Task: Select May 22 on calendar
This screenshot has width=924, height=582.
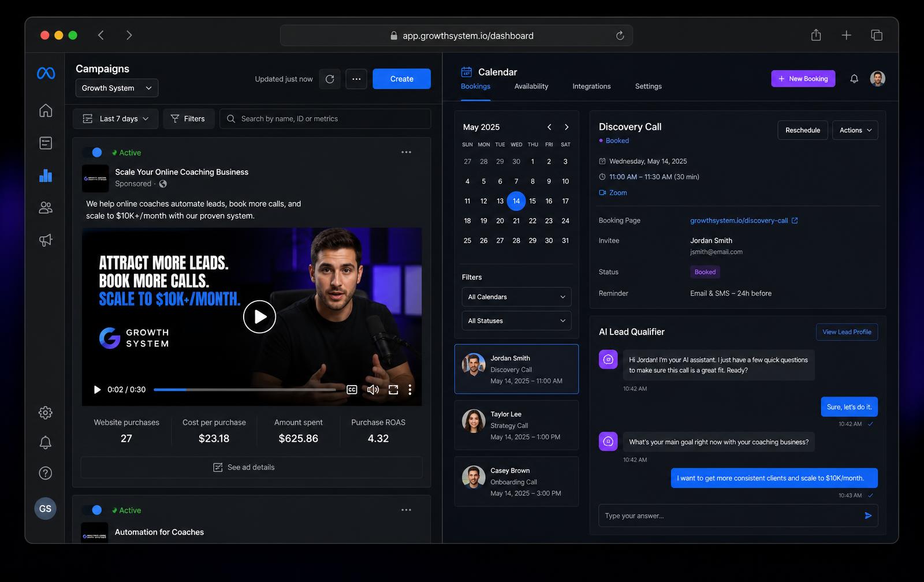Action: coord(532,221)
